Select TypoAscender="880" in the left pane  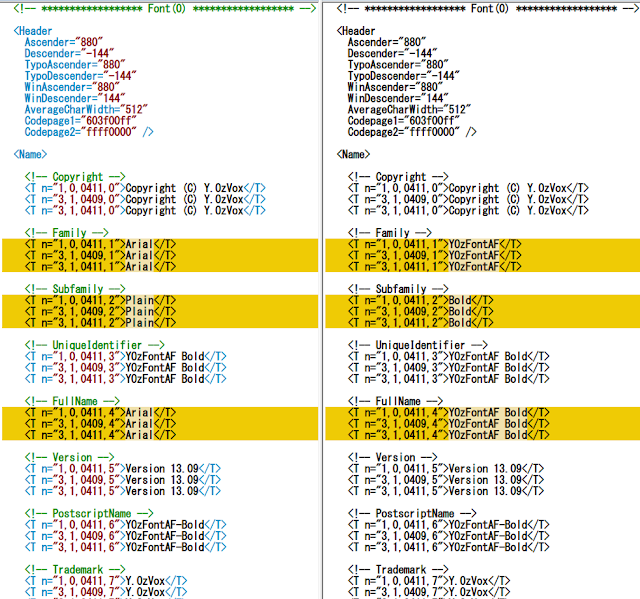[x=75, y=65]
